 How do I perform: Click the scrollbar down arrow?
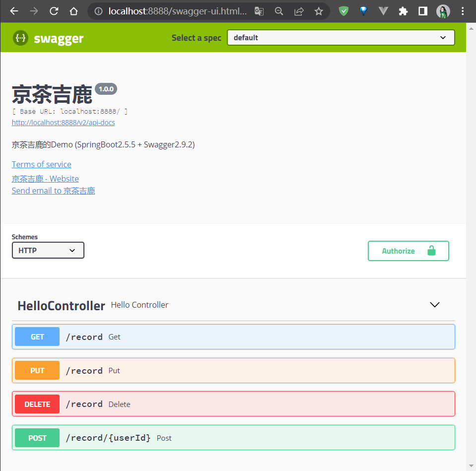coord(471,466)
